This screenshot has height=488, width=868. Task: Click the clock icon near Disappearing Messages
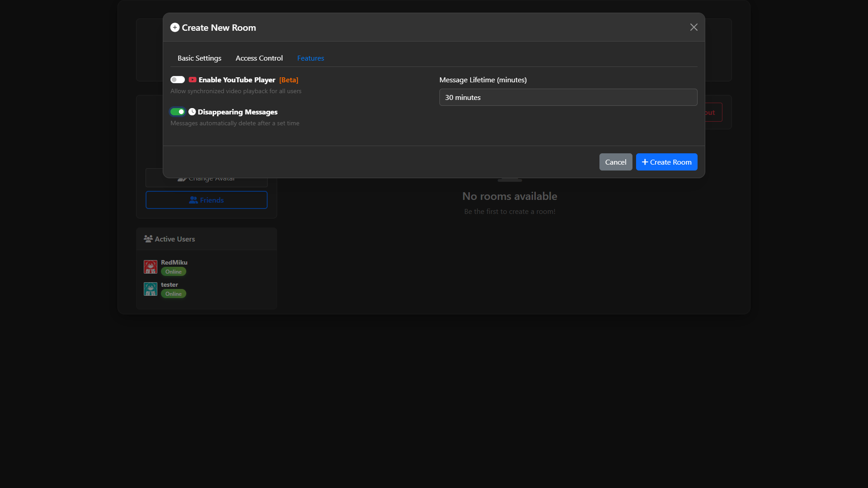point(192,112)
